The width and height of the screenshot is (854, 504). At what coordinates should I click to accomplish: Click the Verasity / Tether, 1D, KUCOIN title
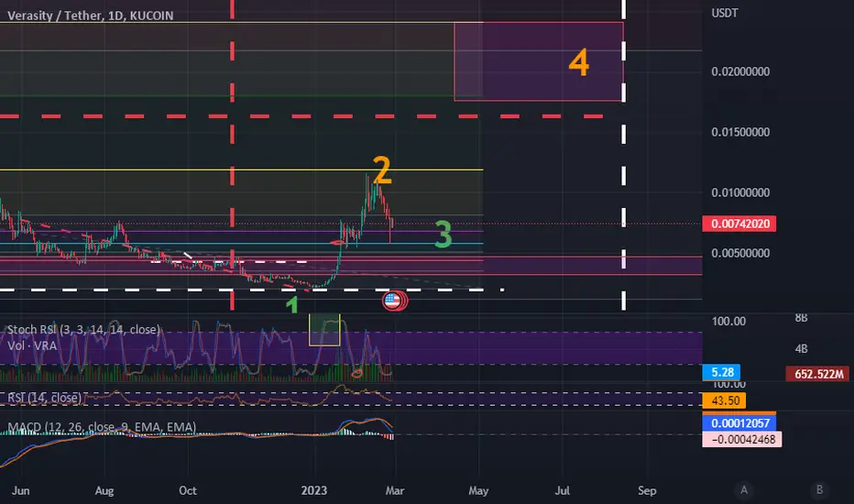coord(91,16)
